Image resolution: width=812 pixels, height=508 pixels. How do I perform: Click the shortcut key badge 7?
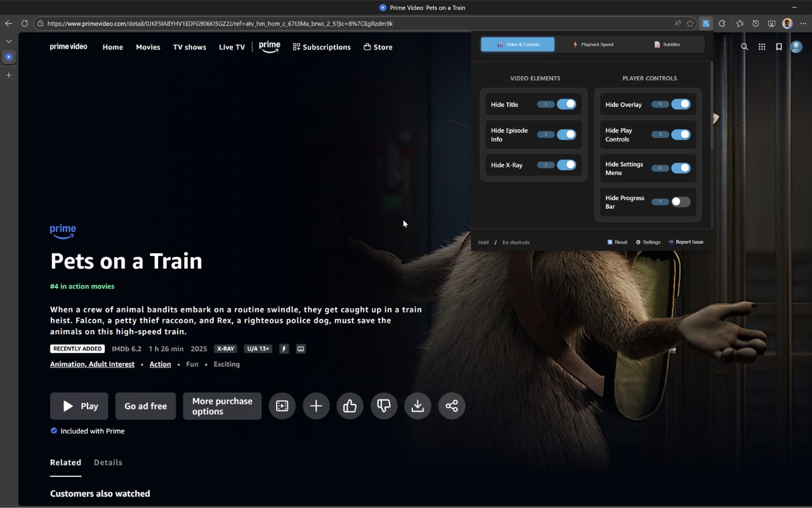pos(660,202)
